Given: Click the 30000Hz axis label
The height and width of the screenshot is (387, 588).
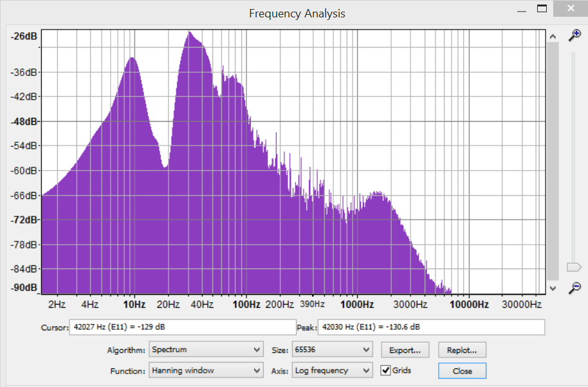Looking at the screenshot, I should 522,304.
